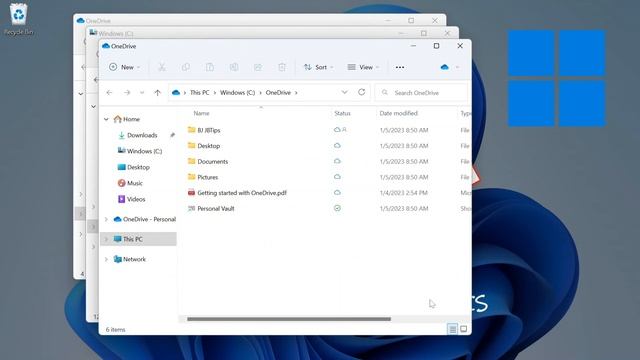Open the Recycle Bin on the desktop
This screenshot has height=360, width=640.
click(19, 19)
